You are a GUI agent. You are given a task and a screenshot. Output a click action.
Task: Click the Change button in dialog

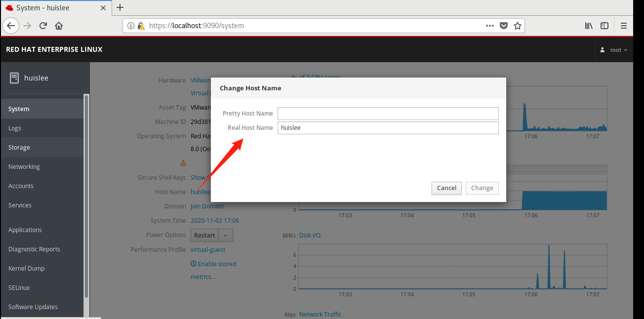(x=482, y=188)
